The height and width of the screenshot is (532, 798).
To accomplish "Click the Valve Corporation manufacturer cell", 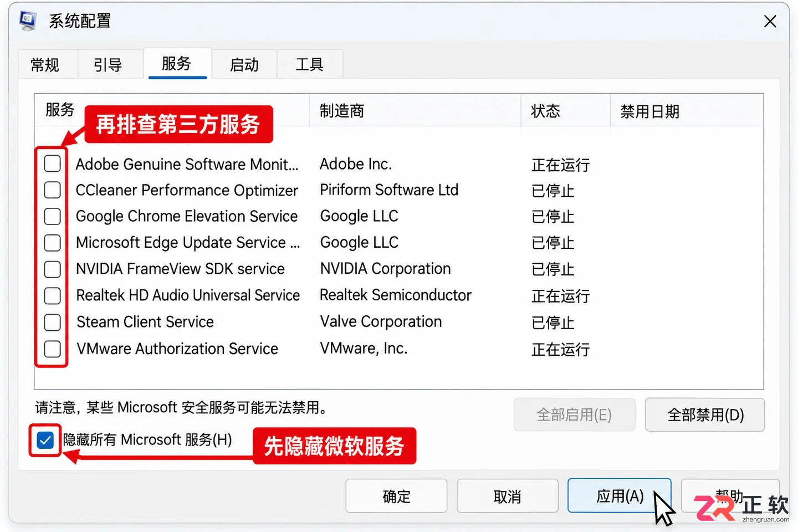I will coord(381,322).
